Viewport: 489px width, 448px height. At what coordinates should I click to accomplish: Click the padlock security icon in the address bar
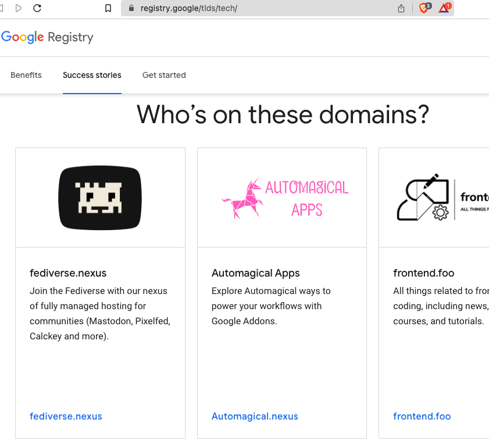[x=131, y=9]
